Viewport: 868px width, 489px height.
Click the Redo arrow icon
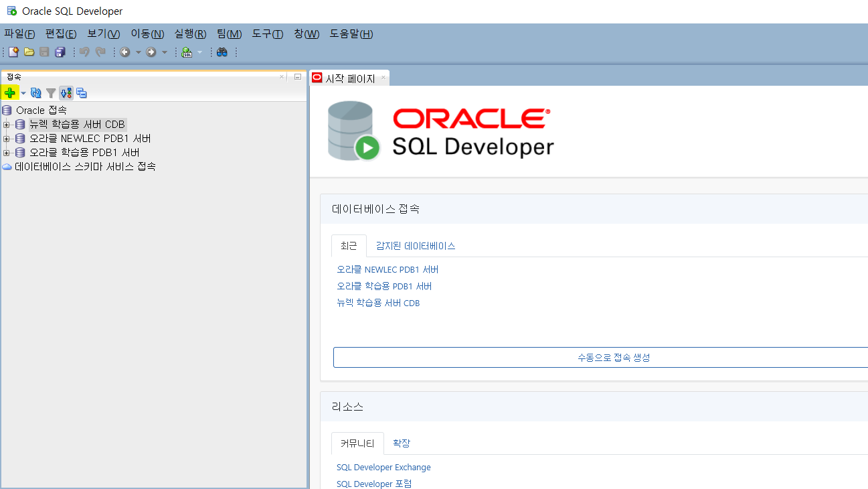(x=100, y=52)
